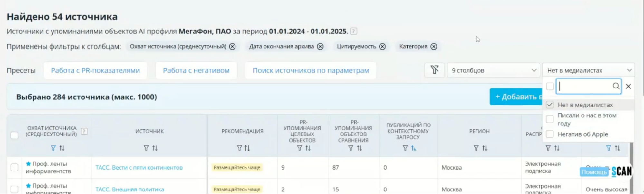
Task: Click value 87 in comparison mentions column
Action: click(335, 168)
